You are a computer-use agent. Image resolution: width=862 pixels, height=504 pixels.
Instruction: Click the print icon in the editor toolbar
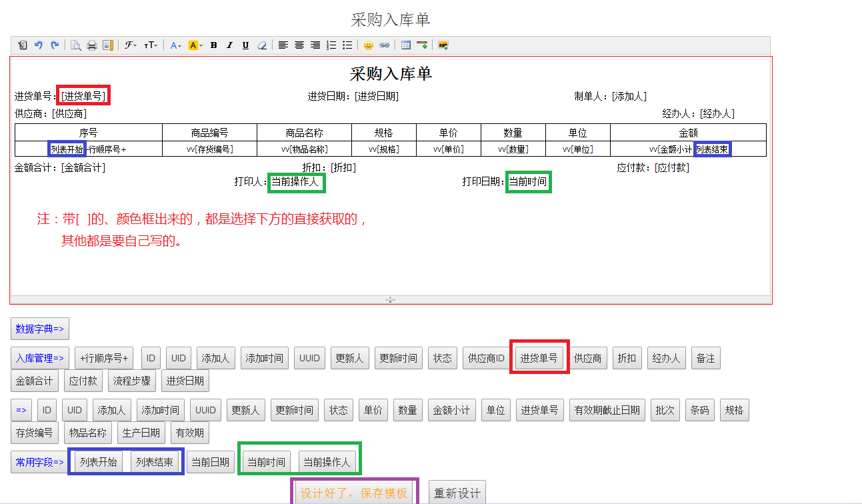click(x=92, y=45)
